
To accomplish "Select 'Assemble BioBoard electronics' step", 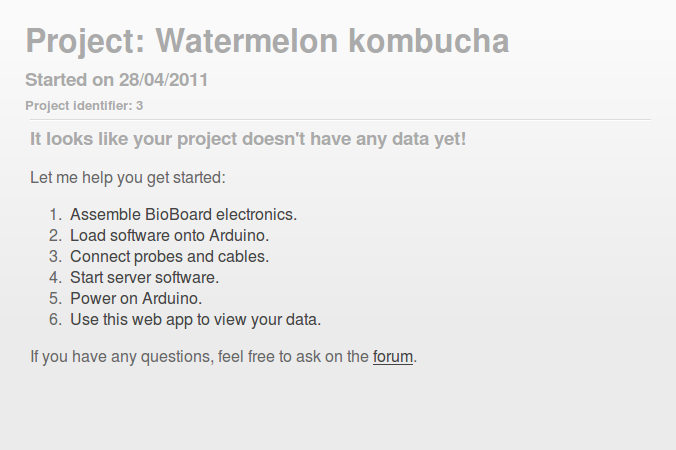I will click(x=183, y=214).
